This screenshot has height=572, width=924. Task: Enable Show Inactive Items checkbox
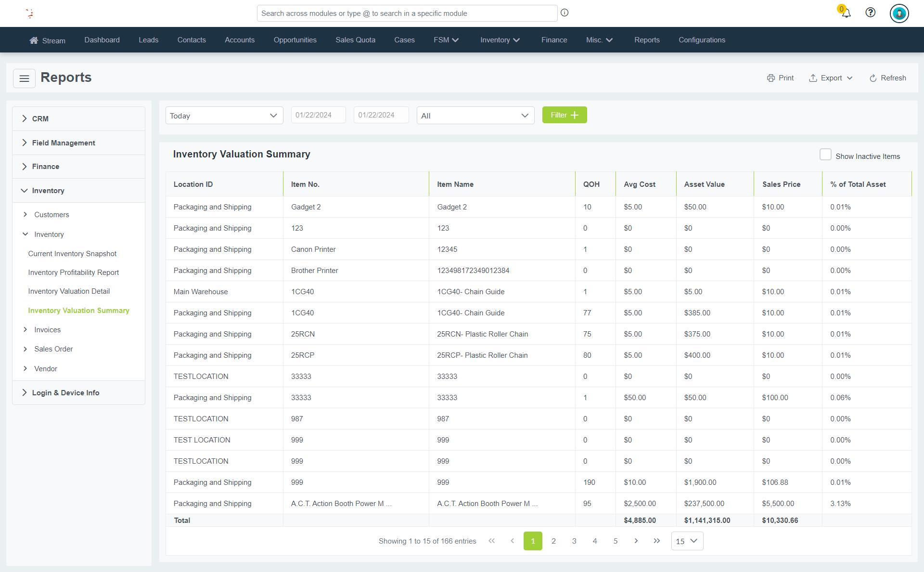click(x=825, y=155)
